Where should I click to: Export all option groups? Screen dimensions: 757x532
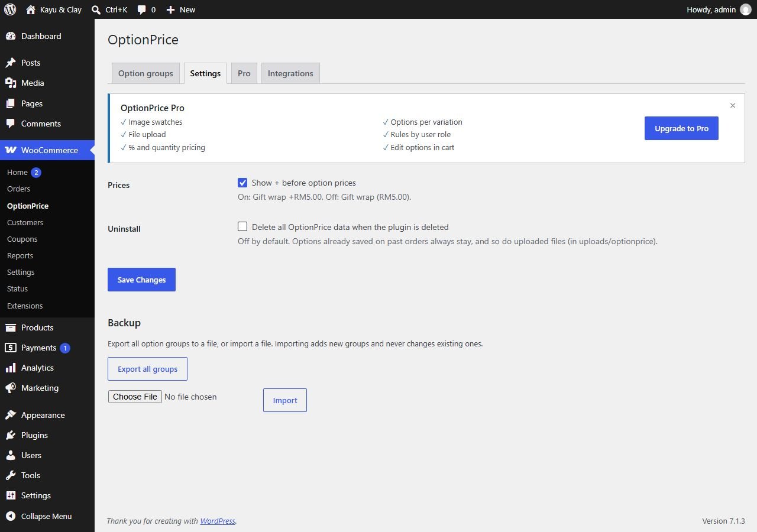point(147,369)
